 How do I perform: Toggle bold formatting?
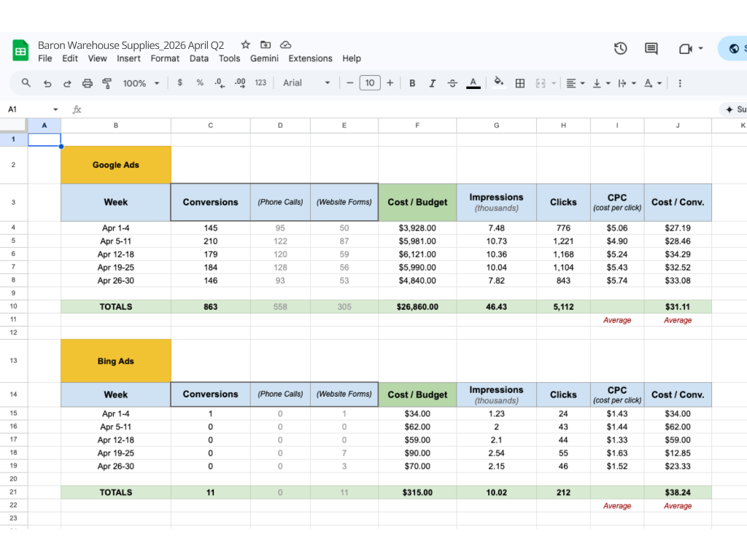pyautogui.click(x=413, y=83)
